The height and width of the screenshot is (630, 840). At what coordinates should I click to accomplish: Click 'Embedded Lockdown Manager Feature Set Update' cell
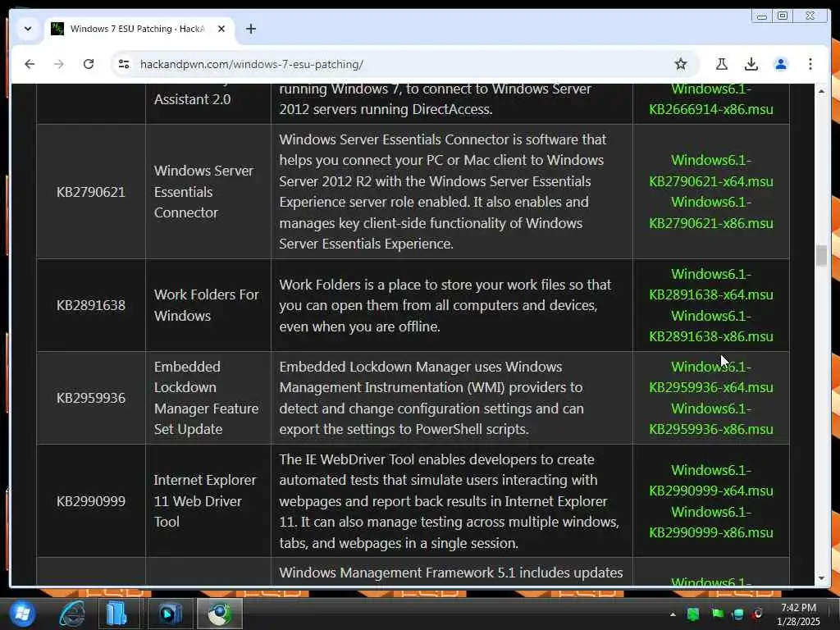tap(208, 398)
